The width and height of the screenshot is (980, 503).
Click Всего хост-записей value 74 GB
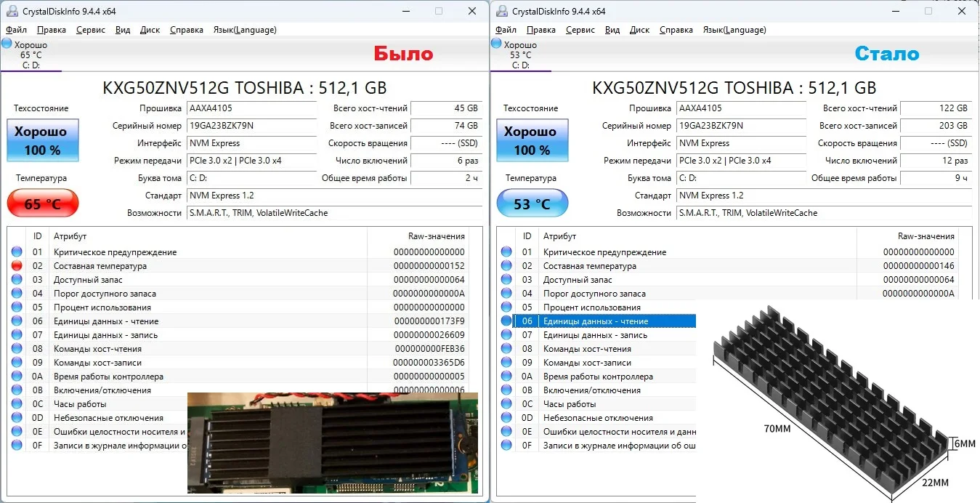446,126
